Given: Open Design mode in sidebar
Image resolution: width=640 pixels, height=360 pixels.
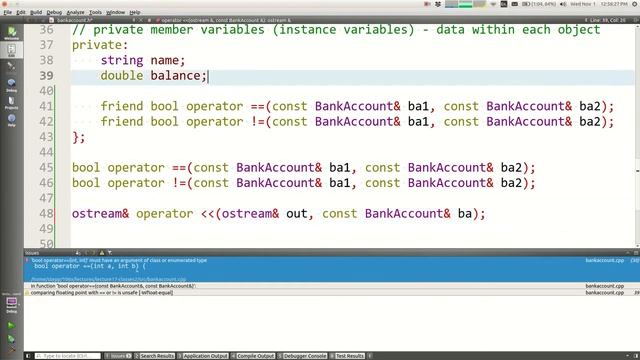Looking at the screenshot, I should [x=11, y=67].
